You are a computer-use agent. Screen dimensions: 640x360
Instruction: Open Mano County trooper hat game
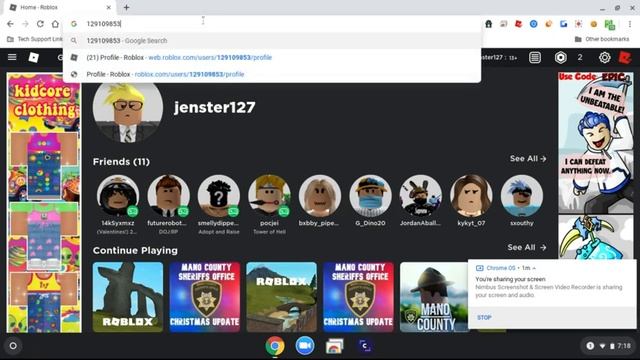click(434, 297)
